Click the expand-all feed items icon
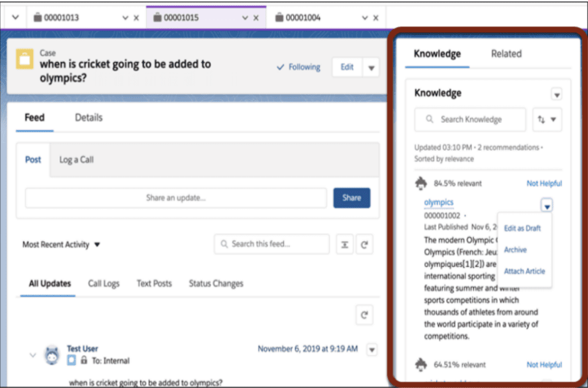Screen dimensions: 588x388 [344, 245]
